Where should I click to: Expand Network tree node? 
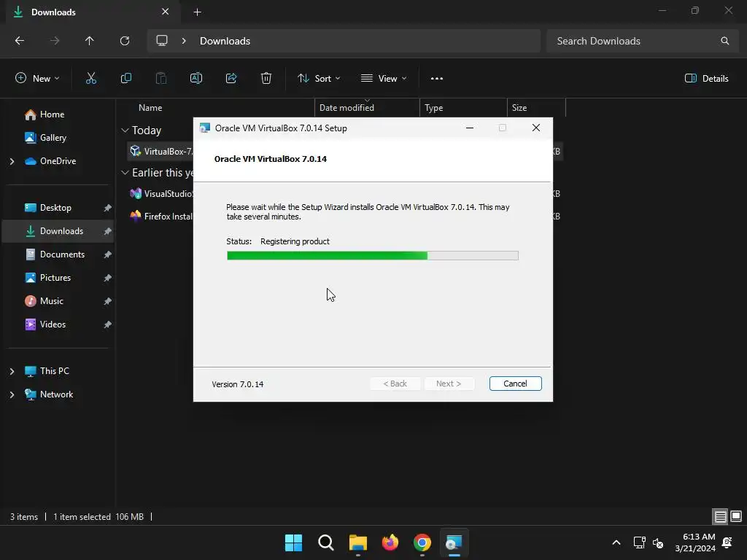(12, 394)
